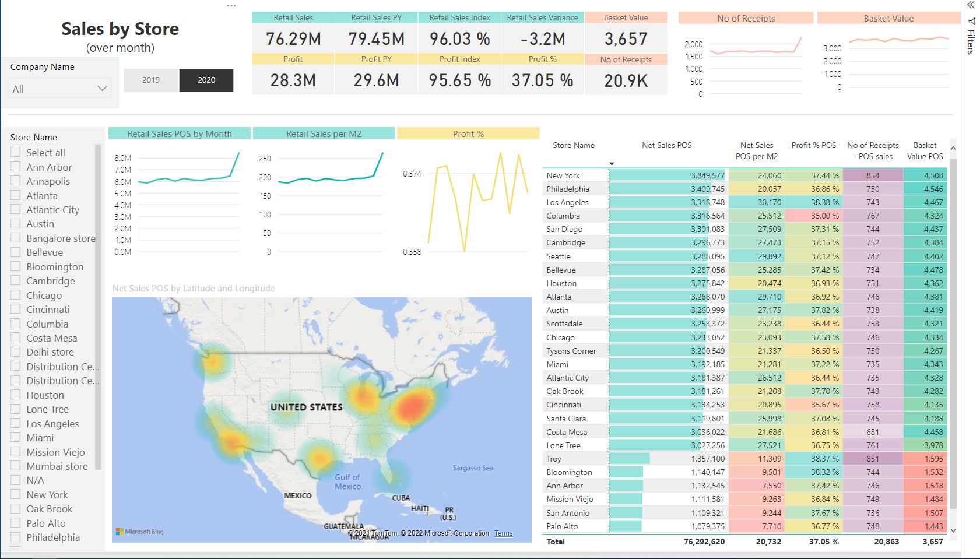Tick the Ann Arbor store checkbox
The image size is (980, 559).
pos(16,167)
